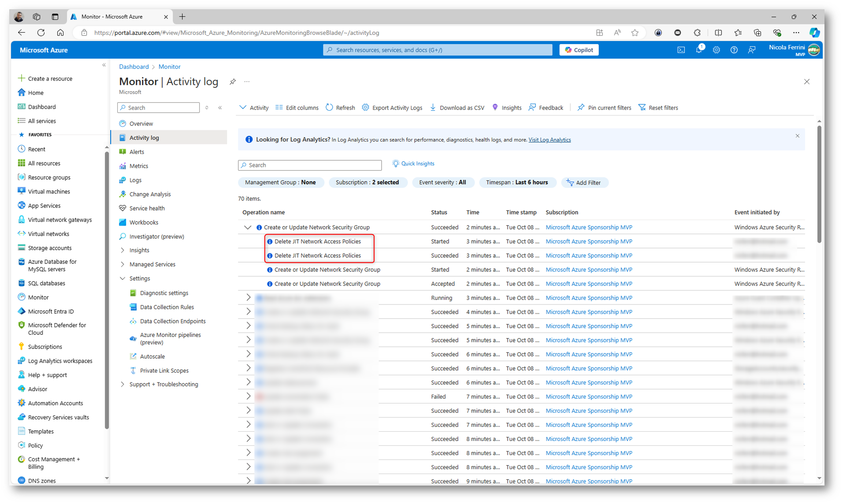Image resolution: width=843 pixels, height=504 pixels.
Task: Open Microsoft Defender for Cloud
Action: pyautogui.click(x=57, y=329)
